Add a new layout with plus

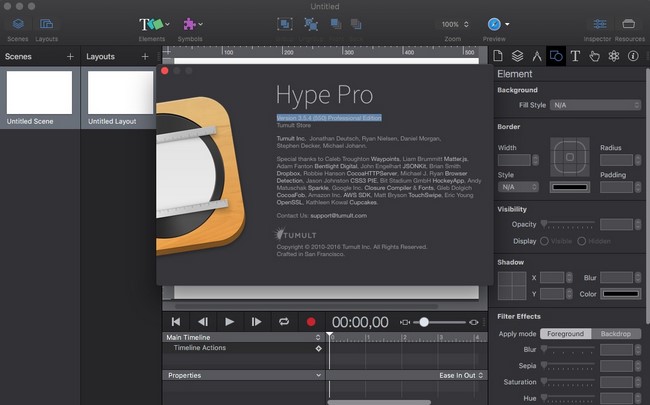click(145, 56)
